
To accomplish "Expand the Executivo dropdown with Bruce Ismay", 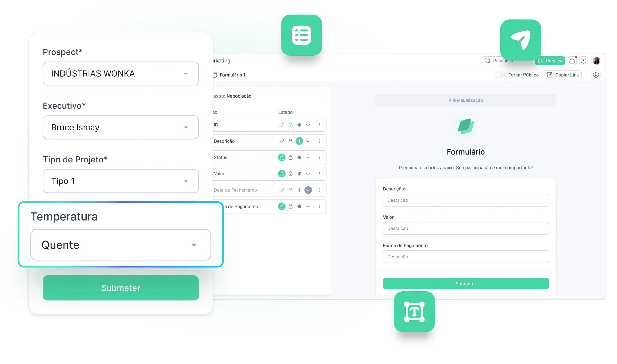I will coord(121,127).
